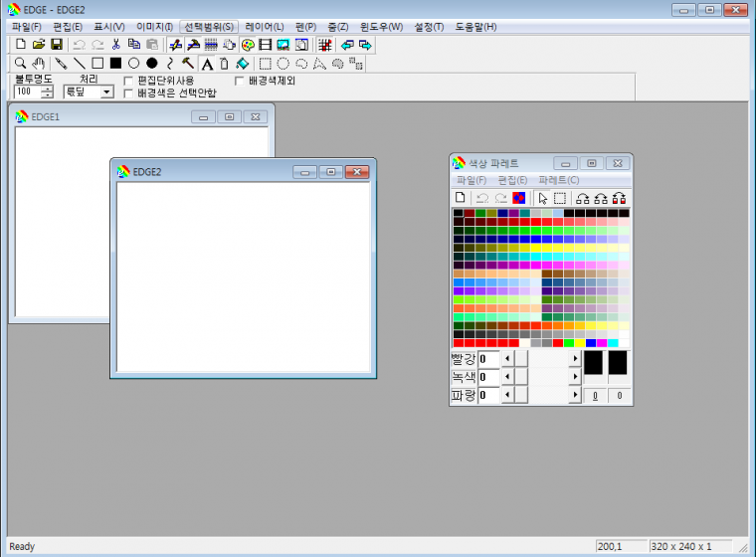756x557 pixels.
Task: Click the left arrow of 녹색 slider
Action: (506, 377)
